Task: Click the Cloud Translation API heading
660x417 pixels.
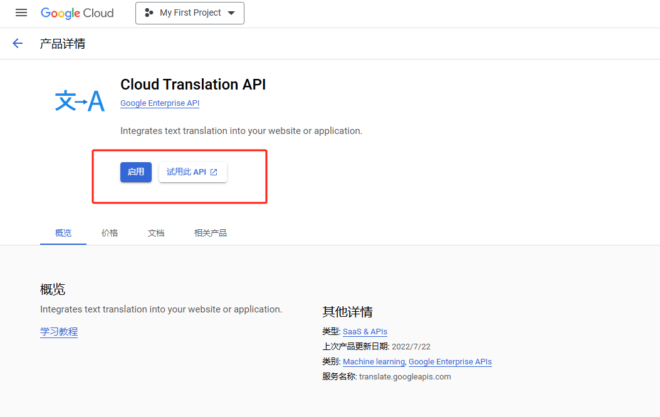Action: [193, 85]
